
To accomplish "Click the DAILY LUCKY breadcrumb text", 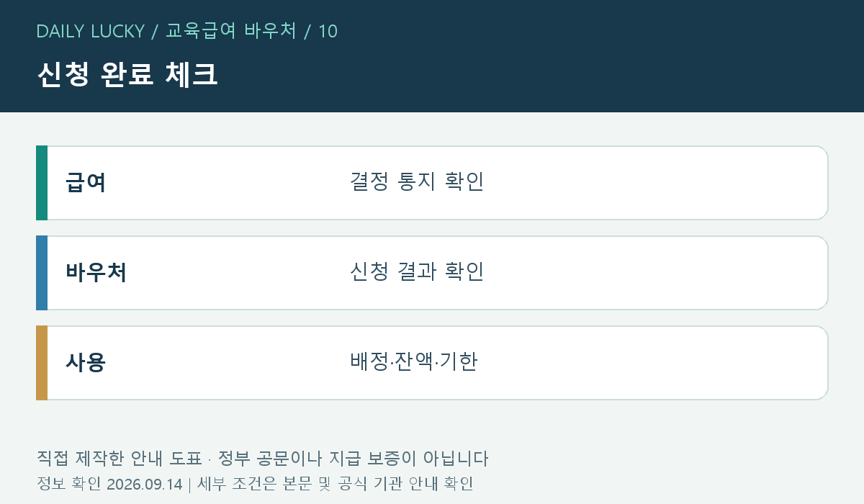I will click(90, 32).
